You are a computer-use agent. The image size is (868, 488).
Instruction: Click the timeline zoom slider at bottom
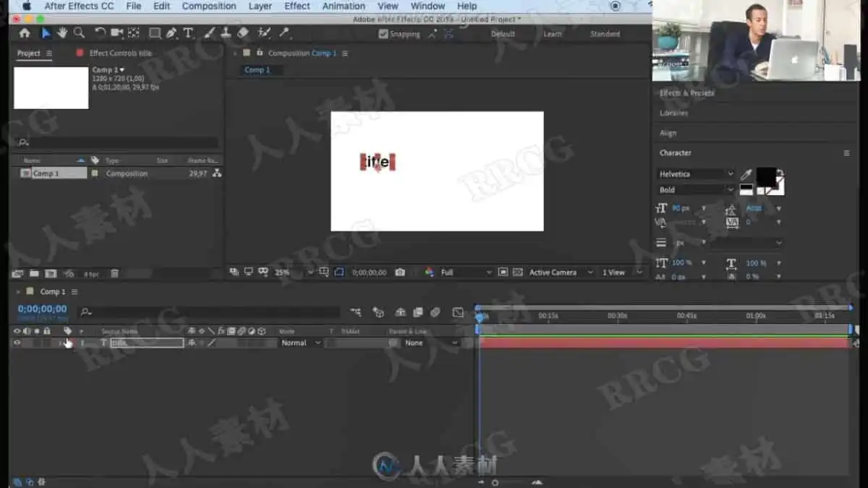click(495, 482)
